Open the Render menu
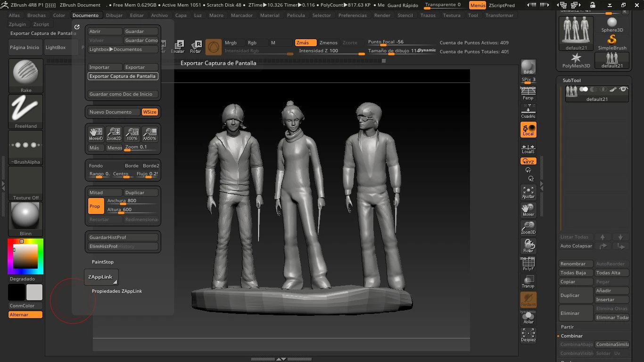This screenshot has width=644, height=362. click(x=382, y=15)
